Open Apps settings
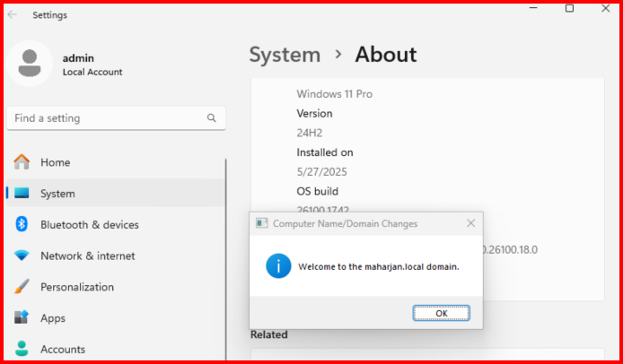Viewport: 623px width, 364px height. pyautogui.click(x=115, y=318)
